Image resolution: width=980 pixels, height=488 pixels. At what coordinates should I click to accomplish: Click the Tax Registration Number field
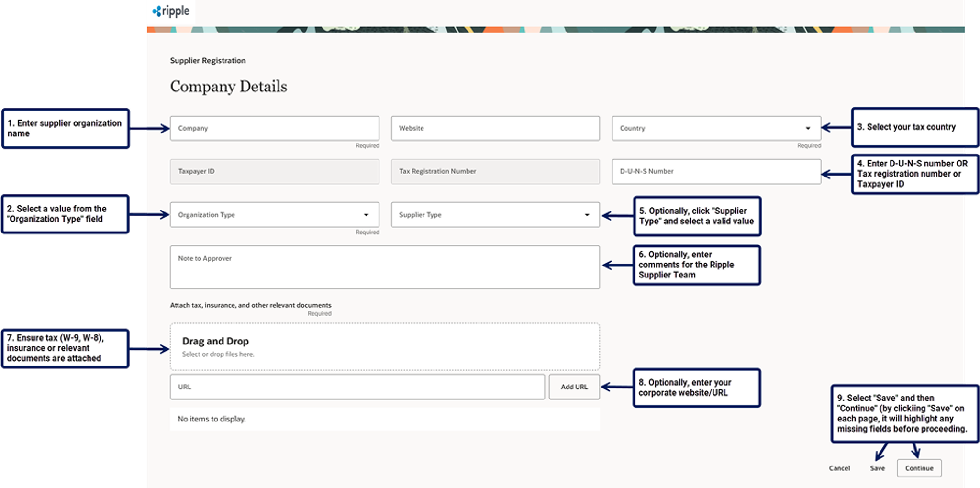495,171
